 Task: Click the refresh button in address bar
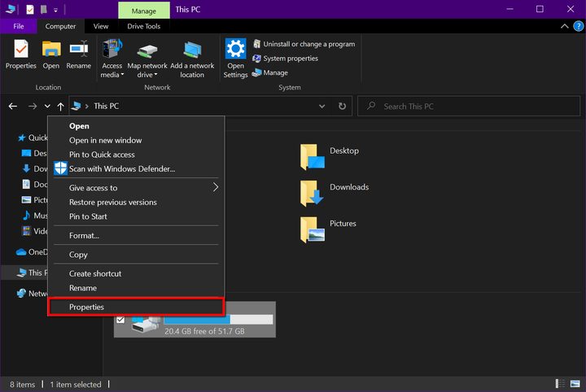(x=342, y=107)
